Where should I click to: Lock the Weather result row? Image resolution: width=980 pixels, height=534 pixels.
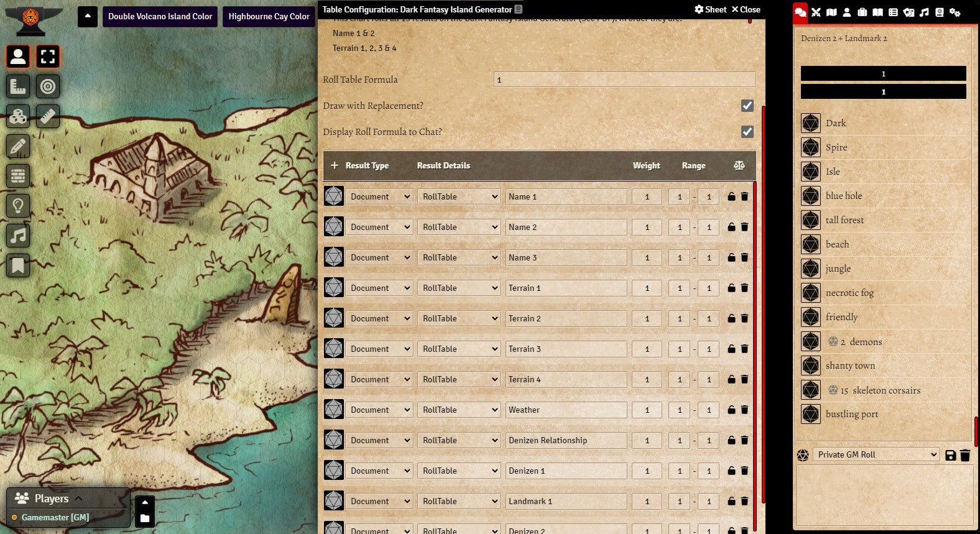point(731,410)
